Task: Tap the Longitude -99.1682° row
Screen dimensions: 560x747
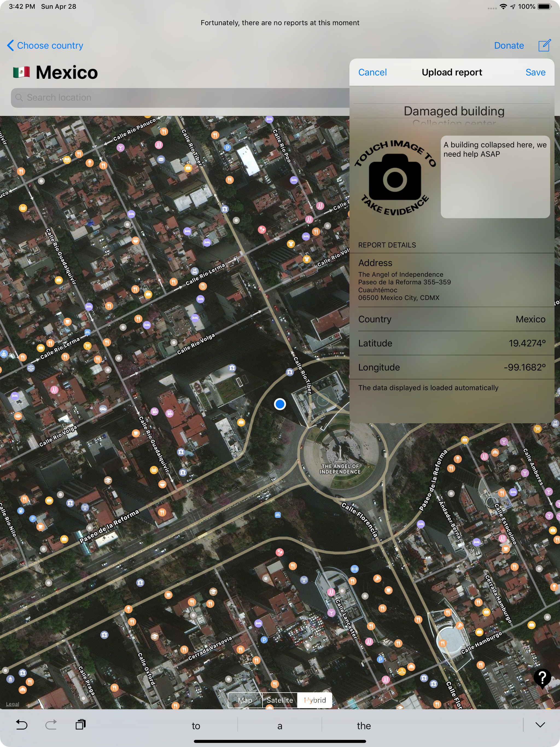Action: click(452, 367)
